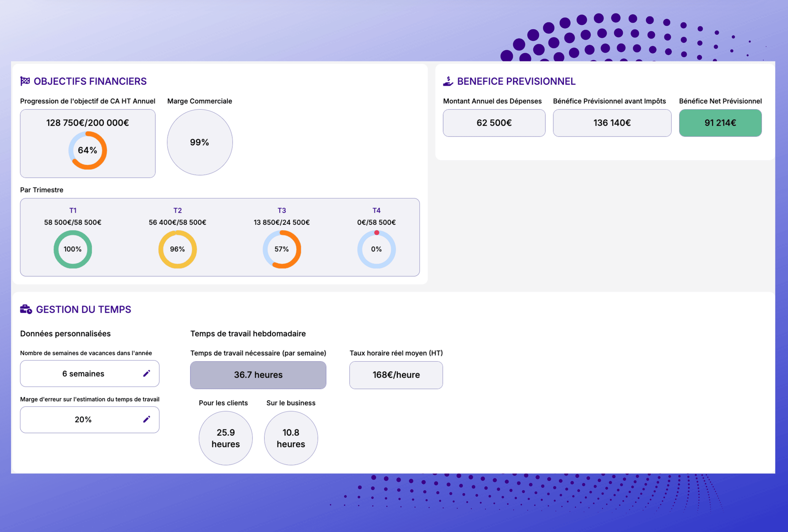Click the briefcase clock icon beside Gestion du Temps
This screenshot has width=788, height=532.
tap(26, 309)
